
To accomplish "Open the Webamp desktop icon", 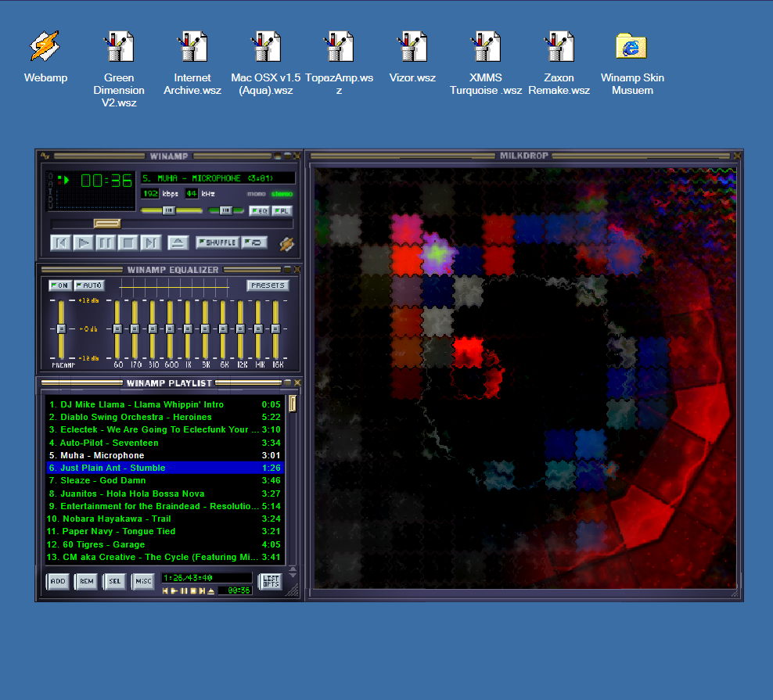I will click(x=45, y=47).
